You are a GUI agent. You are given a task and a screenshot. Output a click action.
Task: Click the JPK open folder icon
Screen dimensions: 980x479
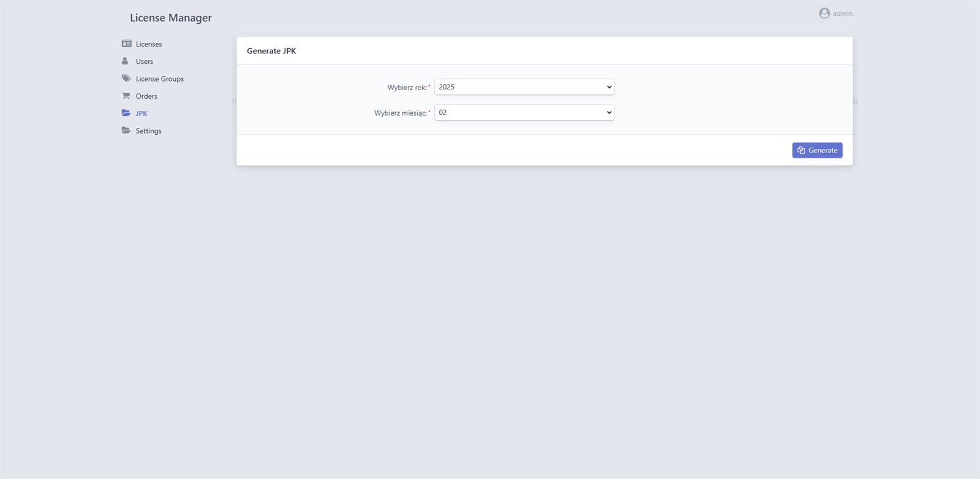pos(126,113)
